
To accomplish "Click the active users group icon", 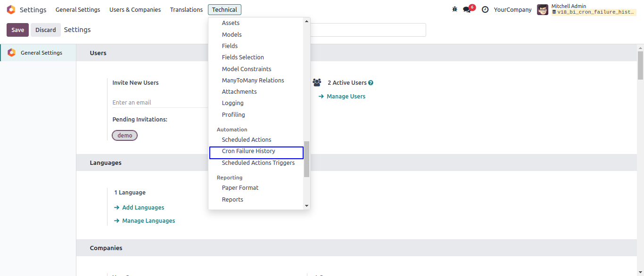I will (317, 83).
